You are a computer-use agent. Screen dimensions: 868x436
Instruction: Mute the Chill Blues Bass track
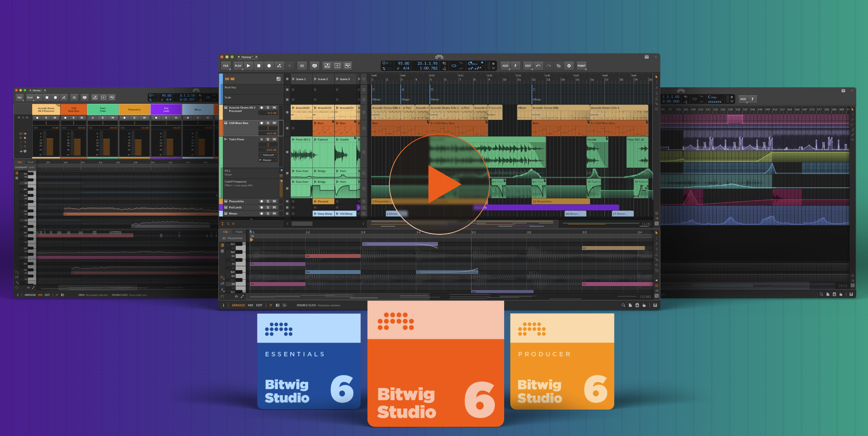pos(274,123)
